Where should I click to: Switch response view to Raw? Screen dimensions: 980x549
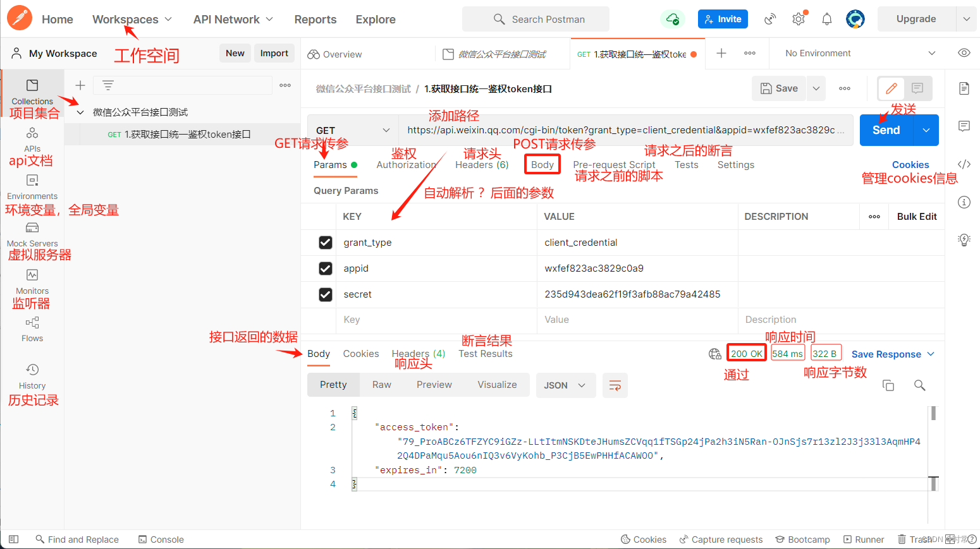(382, 385)
